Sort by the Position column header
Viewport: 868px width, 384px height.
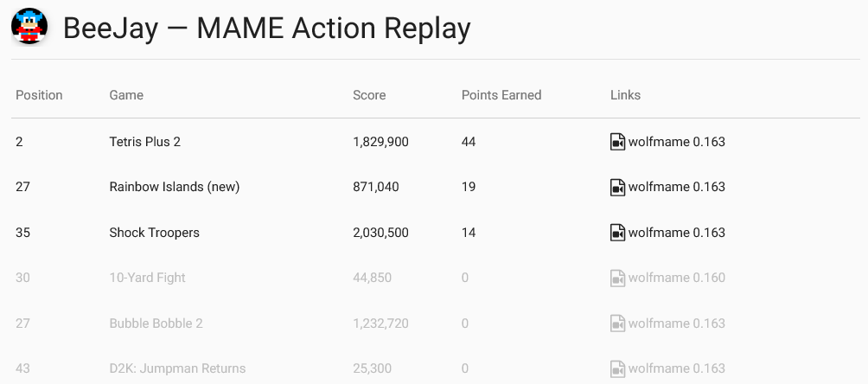39,95
